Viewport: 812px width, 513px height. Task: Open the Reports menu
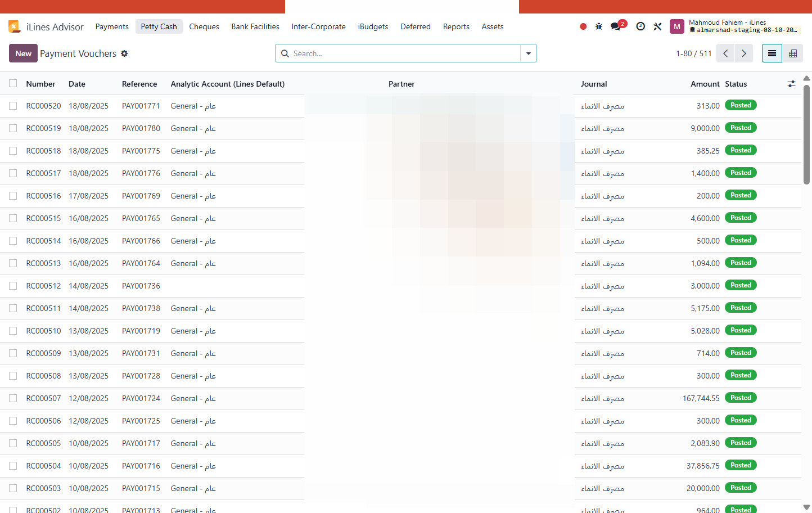point(456,26)
